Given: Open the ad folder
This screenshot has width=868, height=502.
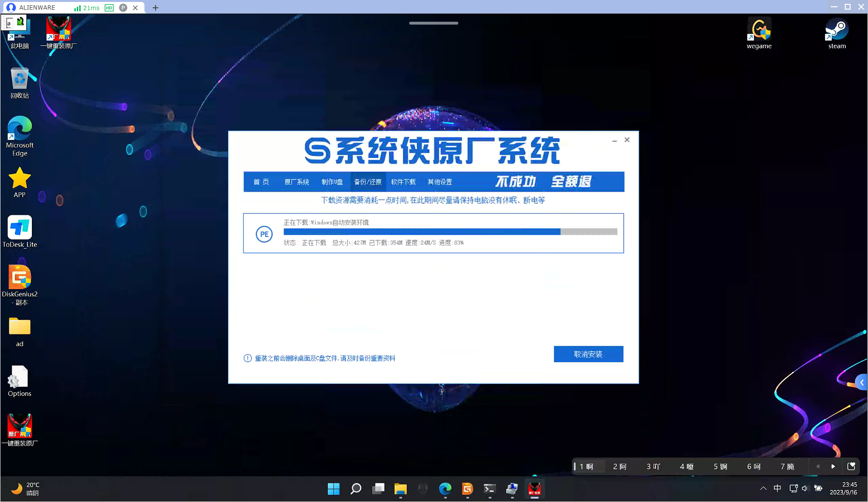Looking at the screenshot, I should click(19, 332).
